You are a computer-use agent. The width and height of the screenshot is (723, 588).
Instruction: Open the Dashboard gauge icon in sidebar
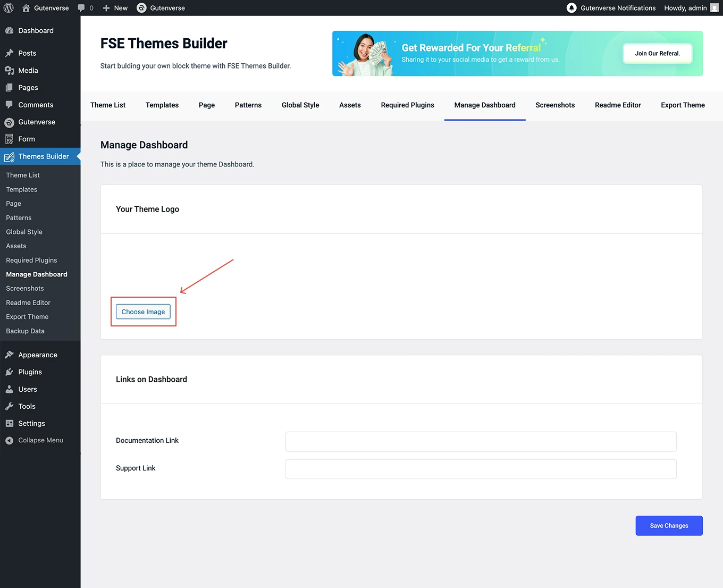click(x=9, y=31)
